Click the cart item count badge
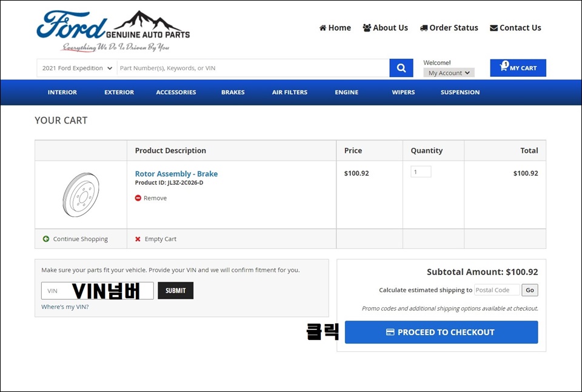Viewport: 582px width, 392px height. click(506, 64)
